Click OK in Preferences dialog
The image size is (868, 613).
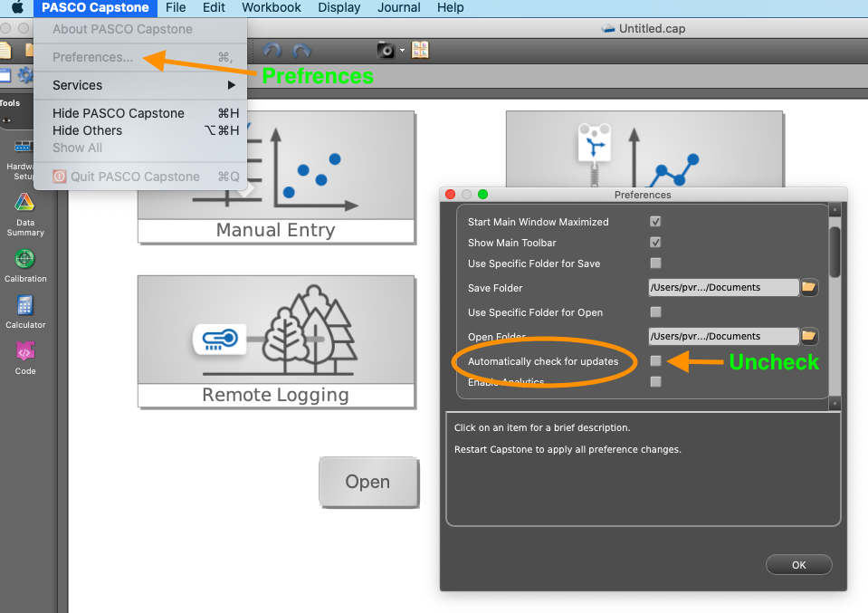799,565
